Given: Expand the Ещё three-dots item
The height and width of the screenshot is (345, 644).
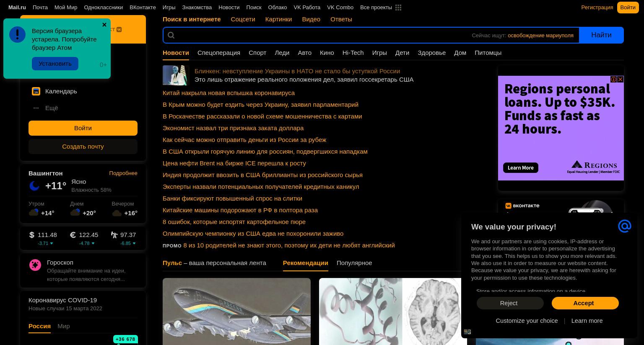Looking at the screenshot, I should (36, 108).
